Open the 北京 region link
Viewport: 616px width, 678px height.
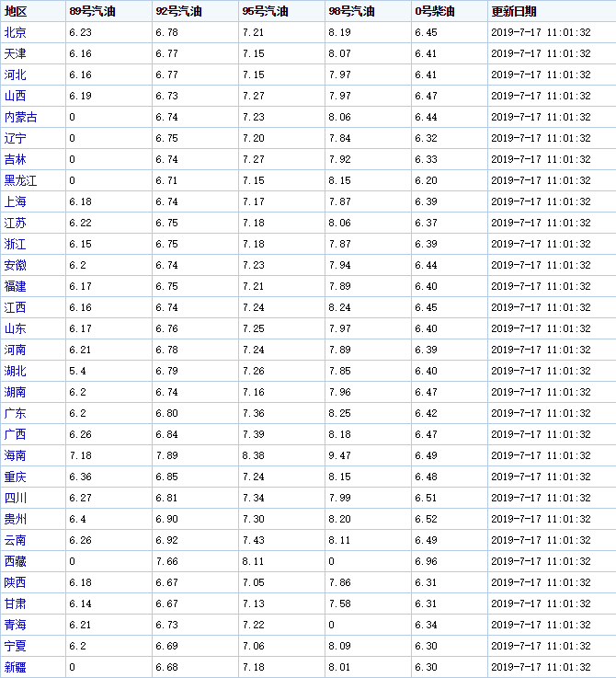pyautogui.click(x=16, y=33)
